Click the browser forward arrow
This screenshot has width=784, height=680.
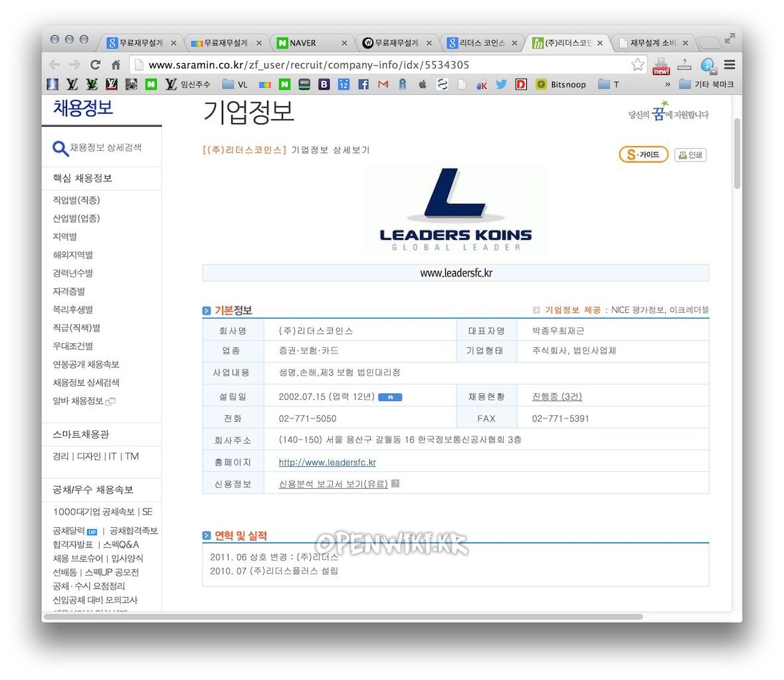pos(74,64)
